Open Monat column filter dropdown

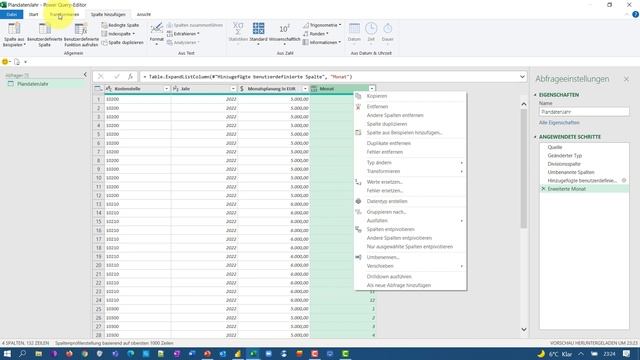[x=372, y=89]
